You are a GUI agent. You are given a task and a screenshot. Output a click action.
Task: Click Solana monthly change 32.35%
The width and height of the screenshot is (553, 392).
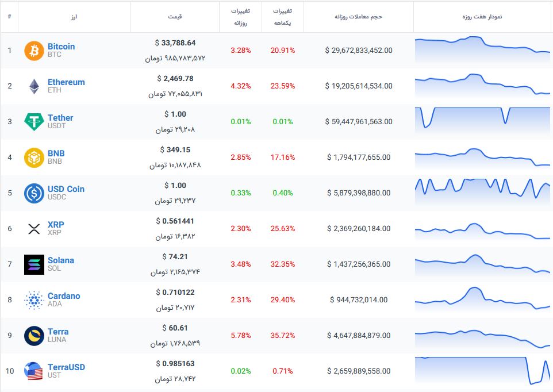282,264
